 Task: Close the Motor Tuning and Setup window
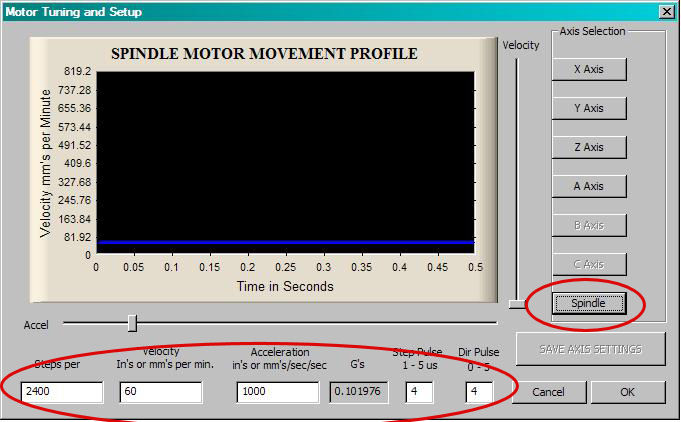667,11
